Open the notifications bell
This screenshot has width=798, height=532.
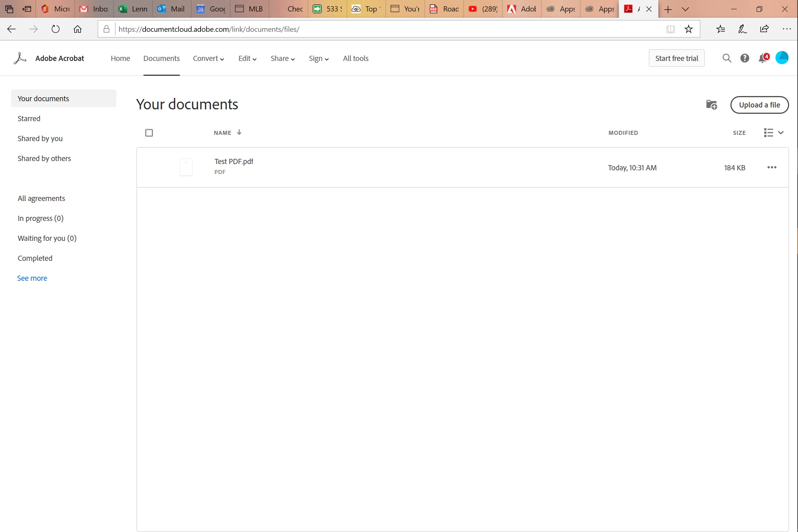763,58
